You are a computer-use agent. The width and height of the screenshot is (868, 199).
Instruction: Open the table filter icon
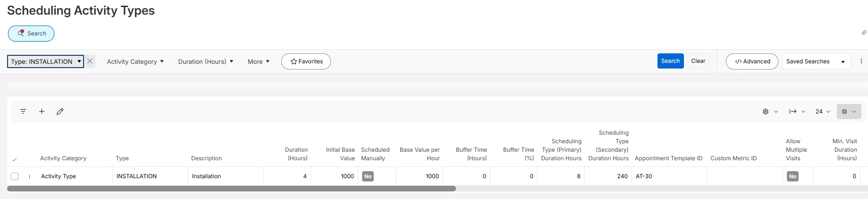[23, 112]
